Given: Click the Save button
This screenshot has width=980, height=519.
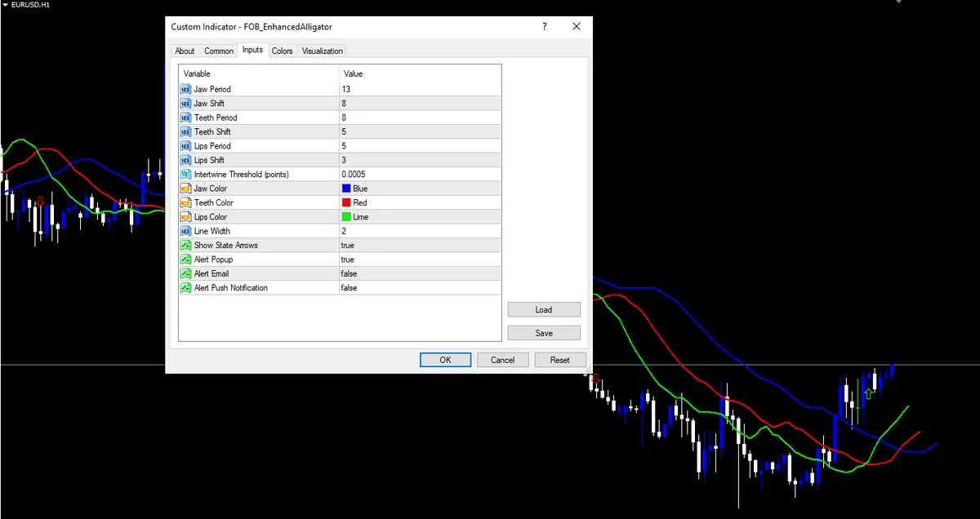Looking at the screenshot, I should tap(544, 333).
